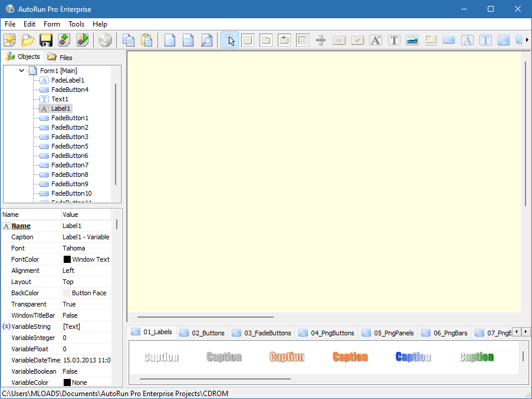Insert an image picture object
This screenshot has height=399, width=532.
[x=412, y=40]
